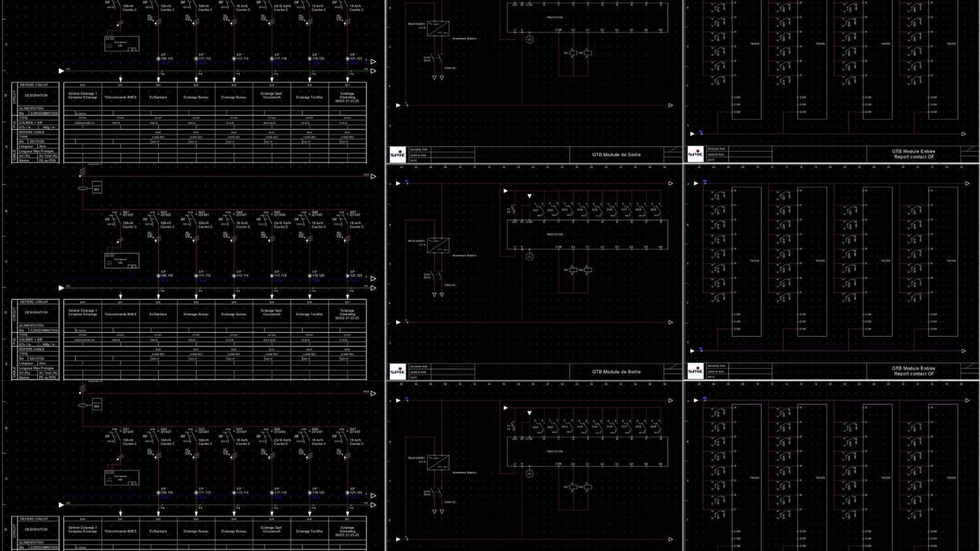Click the 'REPERE CABLE' label in the middle table
The height and width of the screenshot is (551, 980).
(x=32, y=349)
